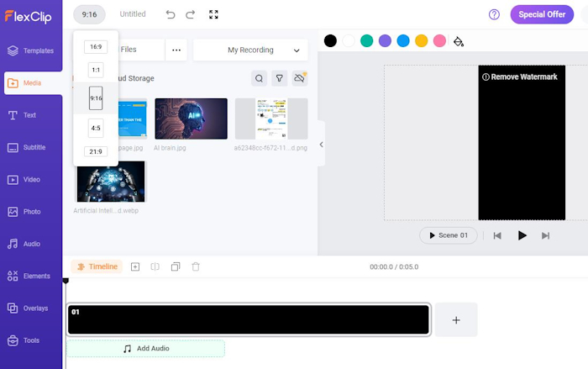The height and width of the screenshot is (369, 588).
Task: Skip to the next scene
Action: pyautogui.click(x=546, y=235)
